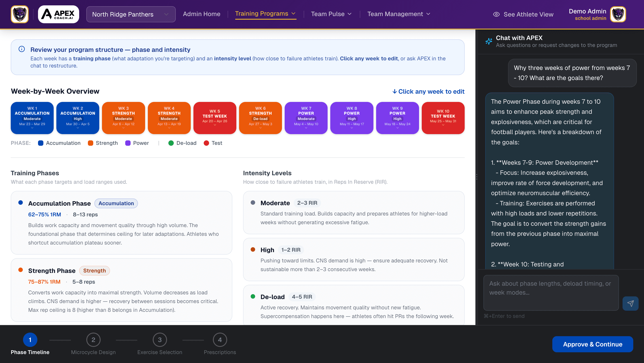The width and height of the screenshot is (644, 363).
Task: Click the Panthers mascot logo in the top-left corner
Action: [x=19, y=14]
